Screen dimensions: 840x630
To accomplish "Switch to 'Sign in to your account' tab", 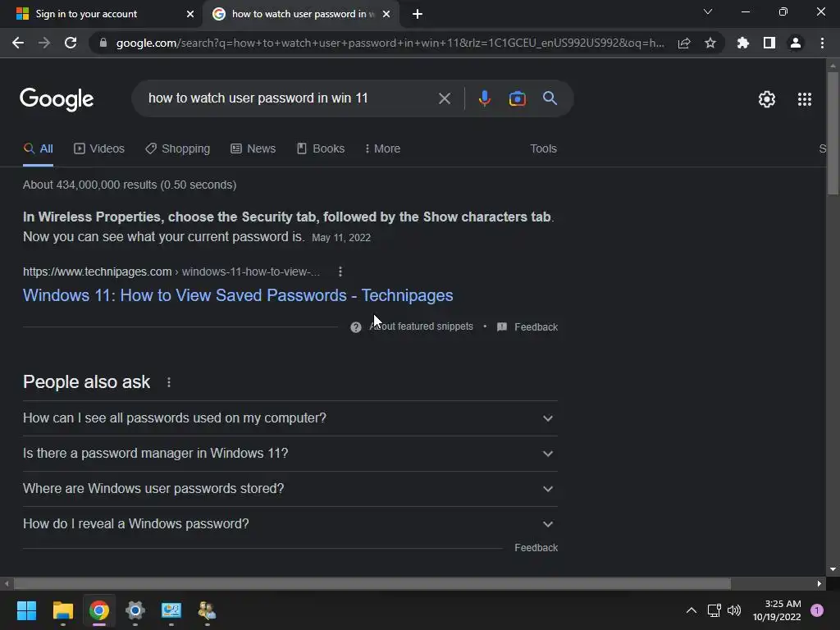I will pyautogui.click(x=100, y=15).
